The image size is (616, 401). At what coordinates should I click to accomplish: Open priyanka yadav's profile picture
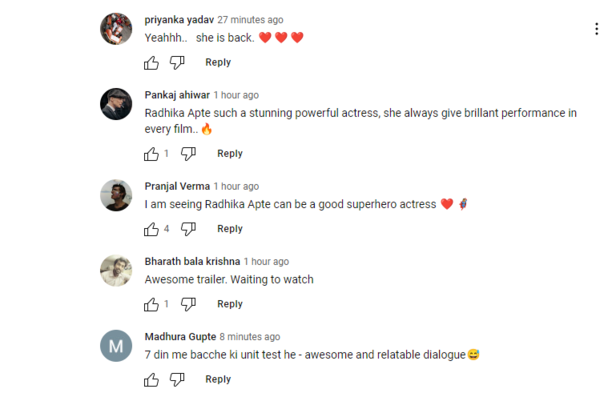coord(116,29)
